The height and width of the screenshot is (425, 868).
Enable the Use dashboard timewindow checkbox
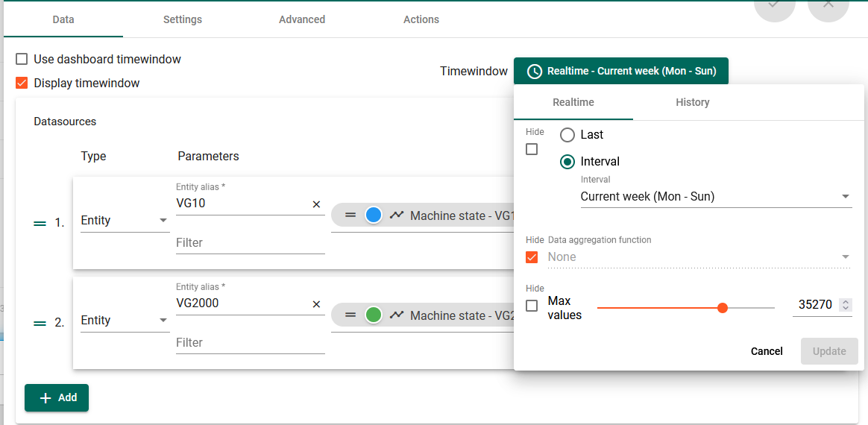(22, 59)
